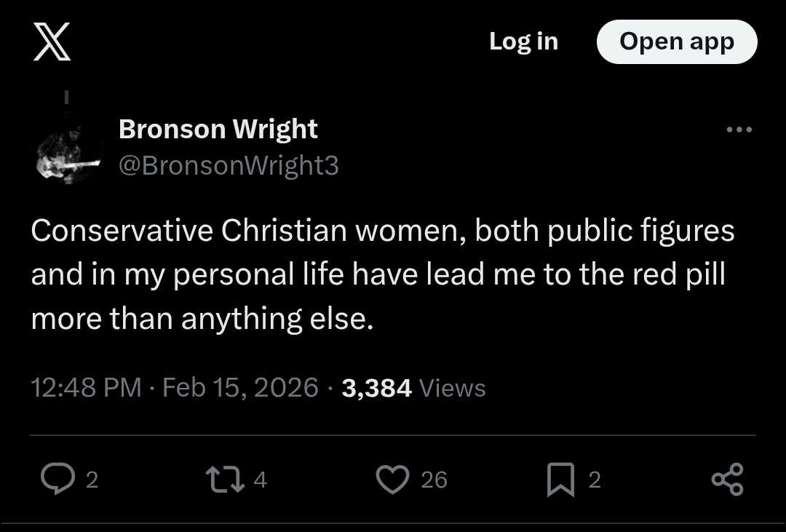Click the repost count number 4
The width and height of the screenshot is (786, 532).
[x=261, y=480]
